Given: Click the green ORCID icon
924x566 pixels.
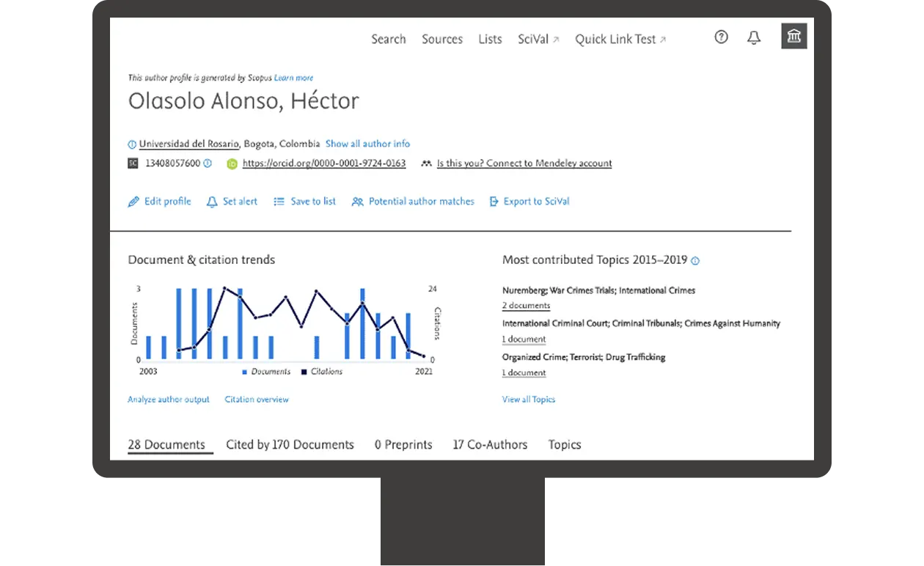Looking at the screenshot, I should point(232,163).
